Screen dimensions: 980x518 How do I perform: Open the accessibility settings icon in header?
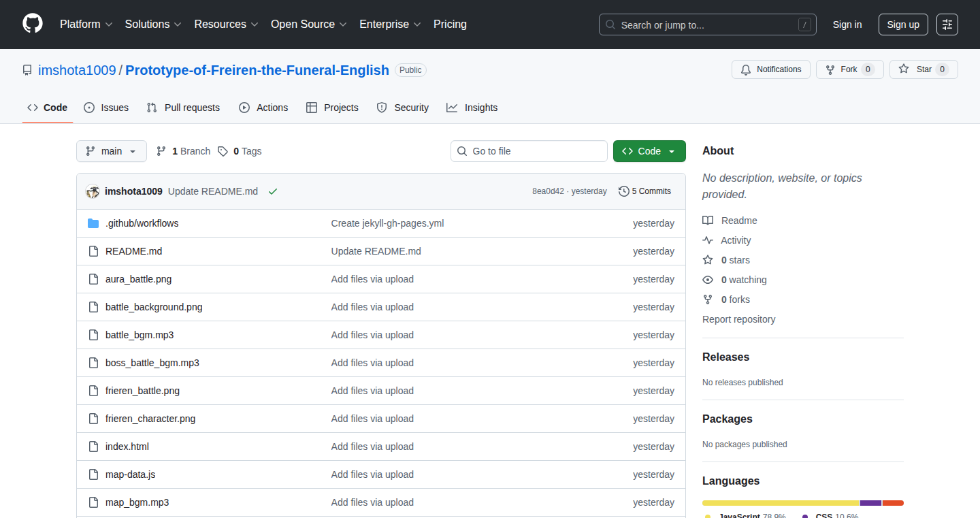[x=947, y=25]
